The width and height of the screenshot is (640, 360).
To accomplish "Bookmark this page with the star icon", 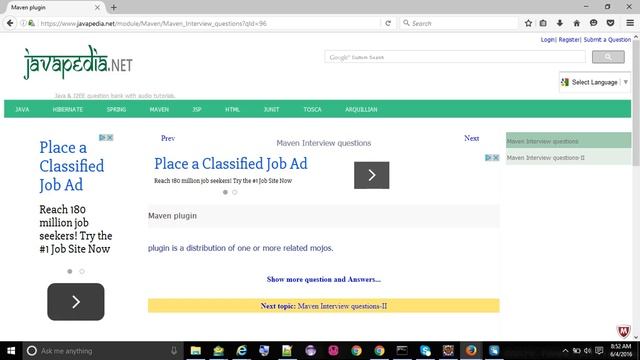I will pyautogui.click(x=528, y=23).
